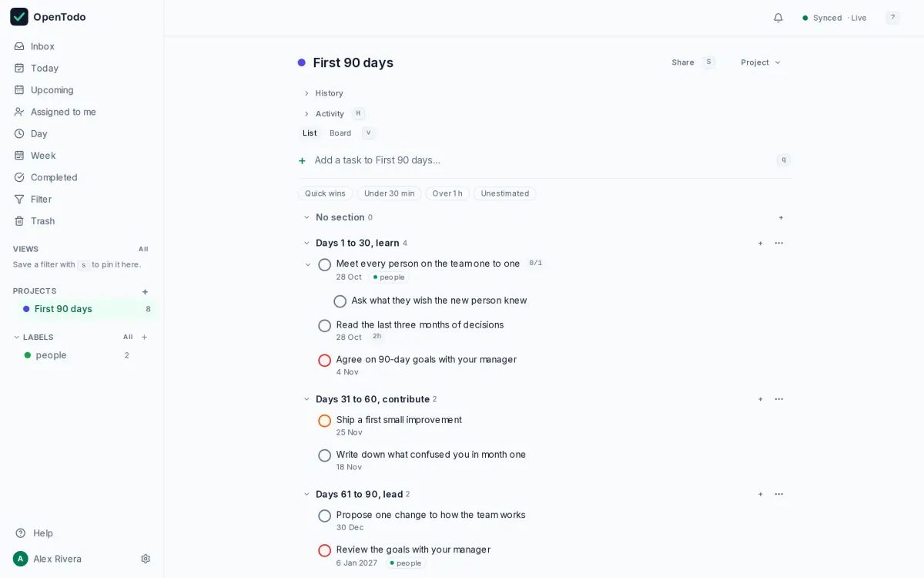Mark 'Read the last three months' done
The image size is (924, 578).
pos(325,326)
